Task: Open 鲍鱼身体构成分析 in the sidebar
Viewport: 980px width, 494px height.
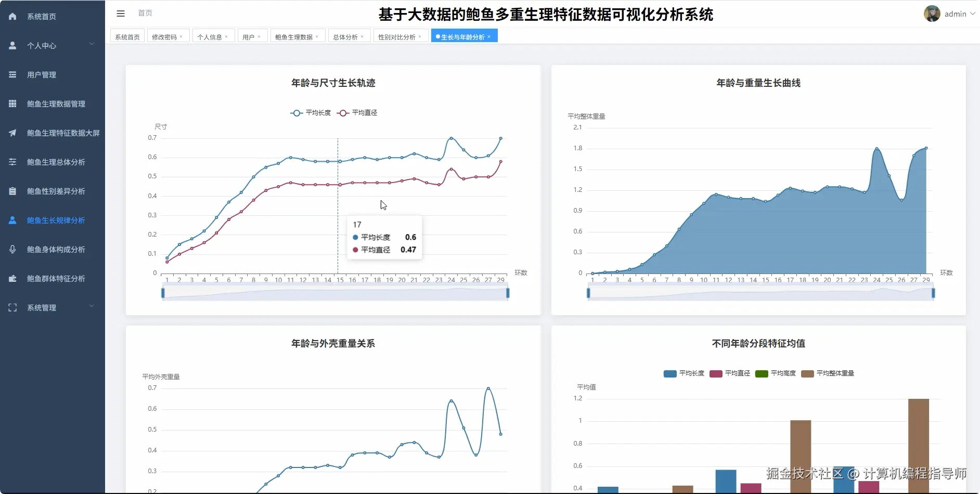Action: (53, 250)
